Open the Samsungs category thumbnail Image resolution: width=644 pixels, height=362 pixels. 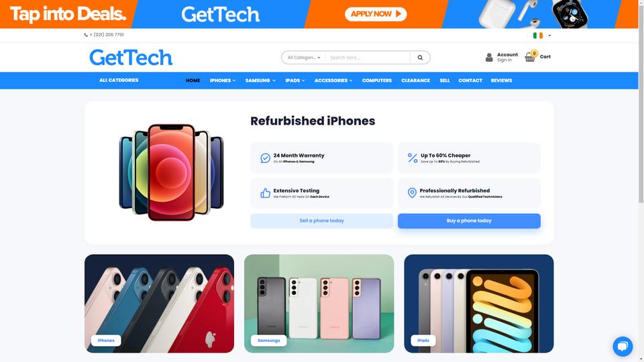tap(319, 303)
